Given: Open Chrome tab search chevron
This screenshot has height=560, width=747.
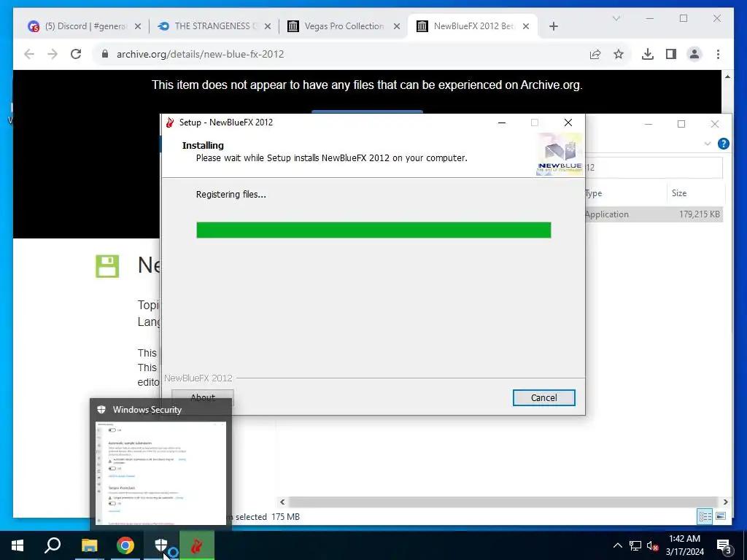Looking at the screenshot, I should 616,18.
